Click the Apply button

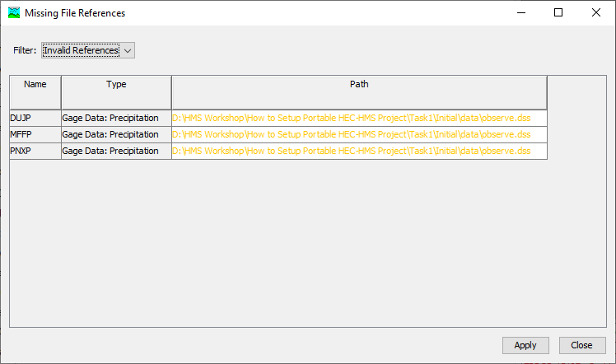[525, 345]
